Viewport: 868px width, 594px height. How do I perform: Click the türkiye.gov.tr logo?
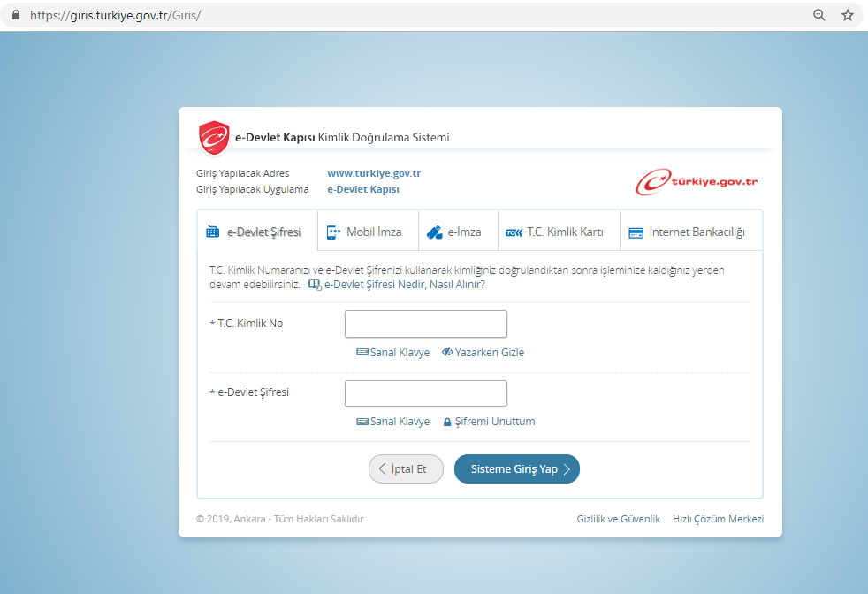[697, 181]
